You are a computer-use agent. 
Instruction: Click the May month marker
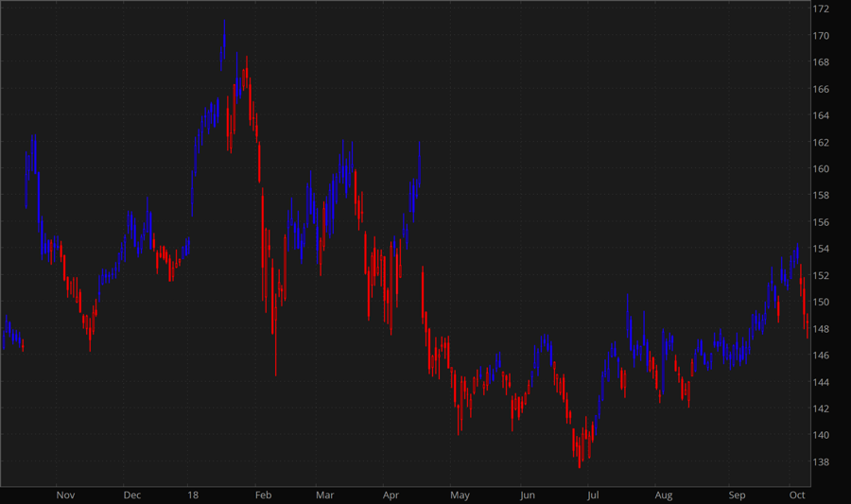click(x=460, y=495)
